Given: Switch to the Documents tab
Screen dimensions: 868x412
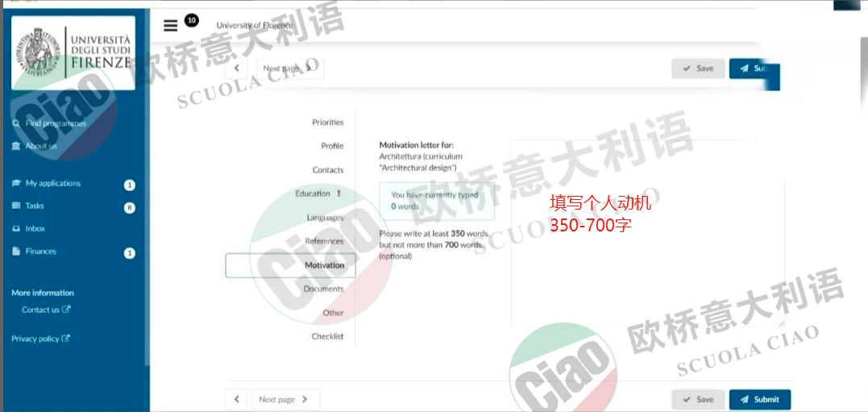Looking at the screenshot, I should point(323,289).
